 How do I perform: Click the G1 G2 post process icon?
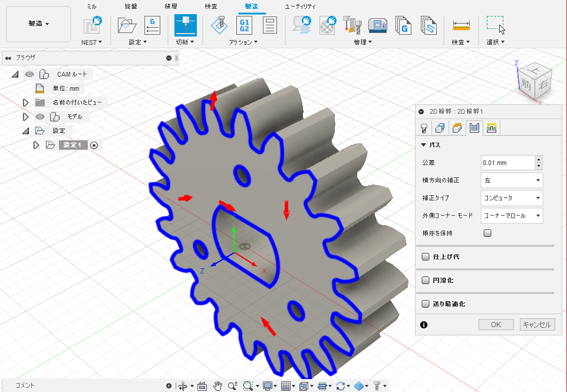click(245, 25)
